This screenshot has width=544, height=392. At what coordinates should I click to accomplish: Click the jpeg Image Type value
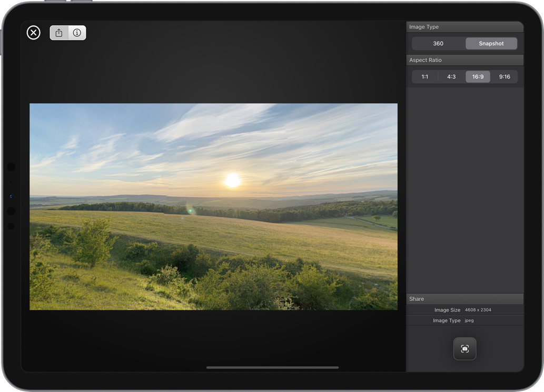coord(469,320)
